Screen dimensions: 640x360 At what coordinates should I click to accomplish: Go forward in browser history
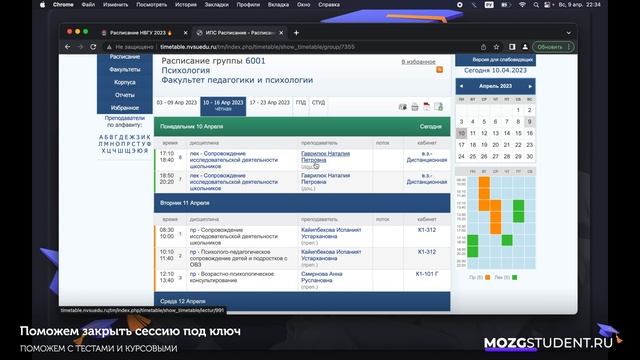80,47
